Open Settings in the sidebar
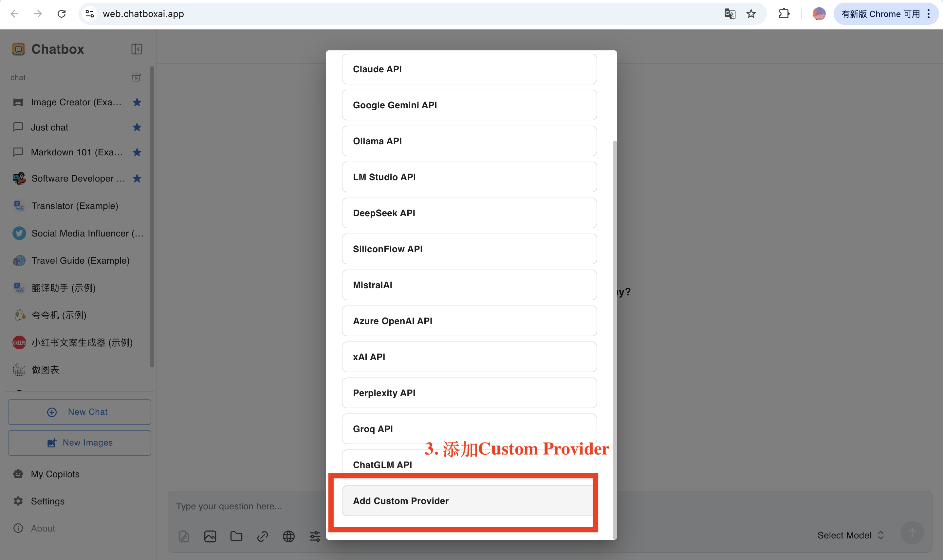Image resolution: width=943 pixels, height=560 pixels. [47, 501]
